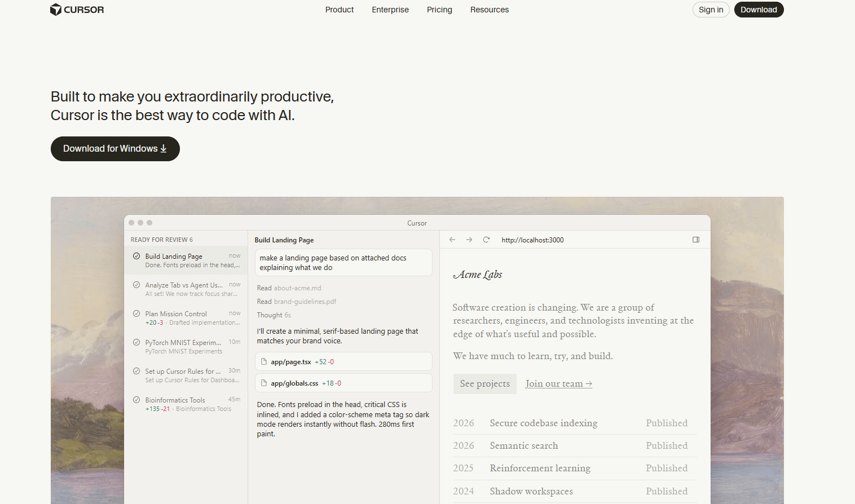Follow the Join our team link
The image size is (855, 504).
(x=558, y=383)
